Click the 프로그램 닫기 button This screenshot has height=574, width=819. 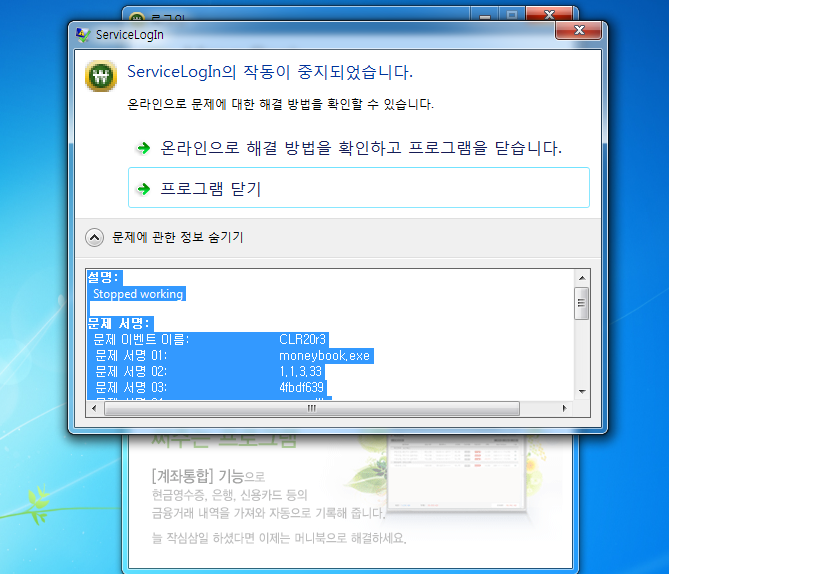359,188
